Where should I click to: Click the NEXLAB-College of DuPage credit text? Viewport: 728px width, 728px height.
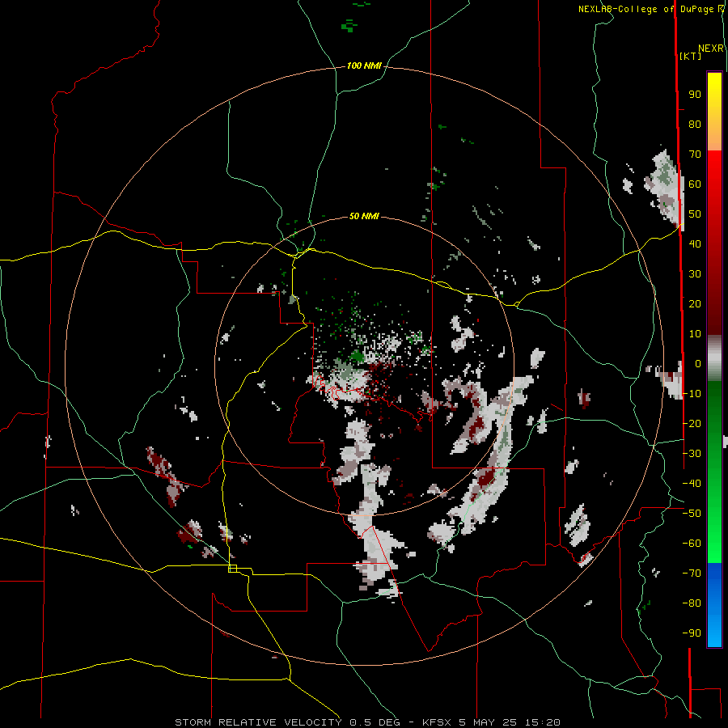(645, 9)
